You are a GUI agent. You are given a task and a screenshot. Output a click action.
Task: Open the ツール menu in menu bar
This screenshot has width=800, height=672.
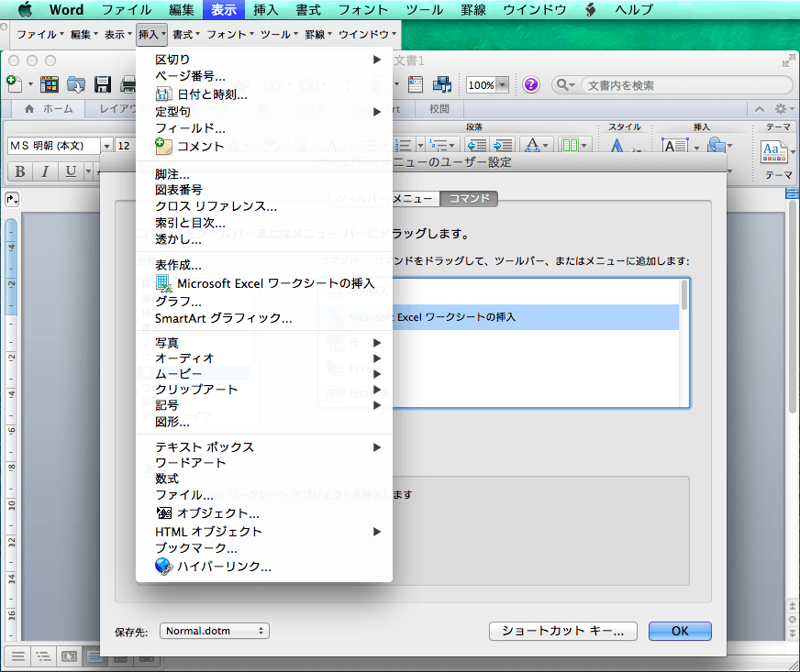(x=425, y=10)
